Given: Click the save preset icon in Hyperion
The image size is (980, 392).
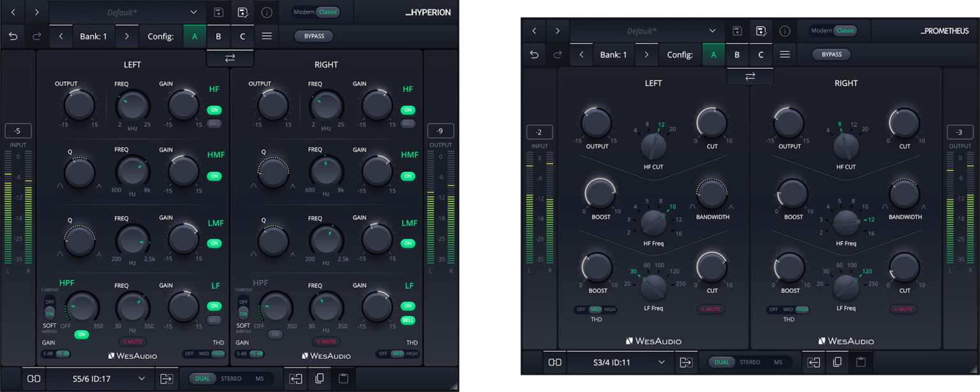Looking at the screenshot, I should [218, 12].
